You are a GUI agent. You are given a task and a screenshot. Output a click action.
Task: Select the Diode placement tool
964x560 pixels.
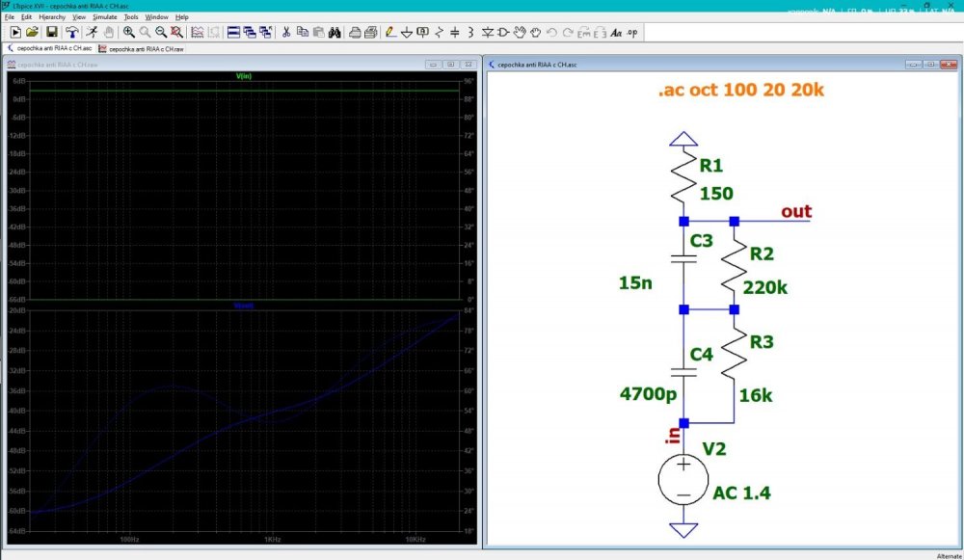pos(488,32)
